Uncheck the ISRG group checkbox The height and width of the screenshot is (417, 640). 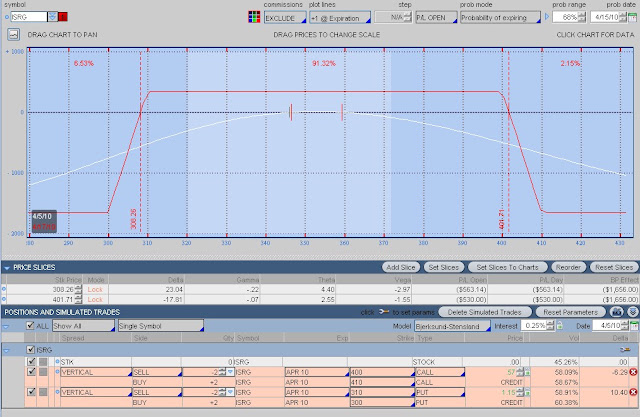(31, 350)
